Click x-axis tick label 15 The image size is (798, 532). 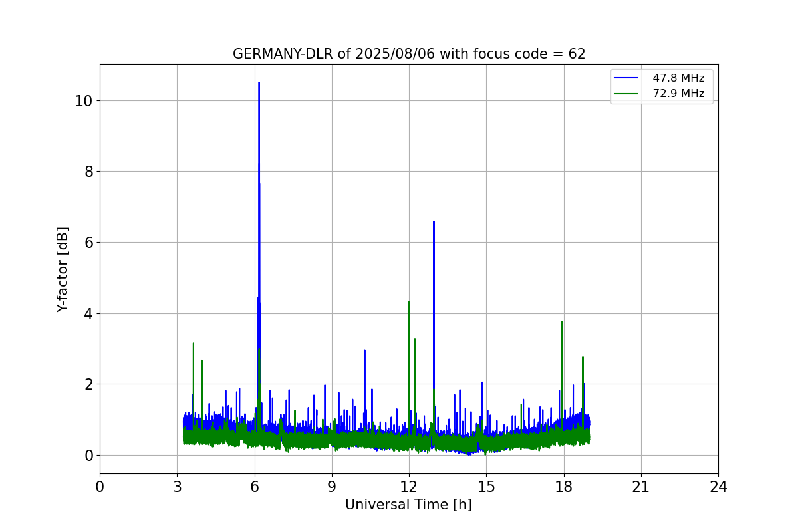(x=486, y=487)
